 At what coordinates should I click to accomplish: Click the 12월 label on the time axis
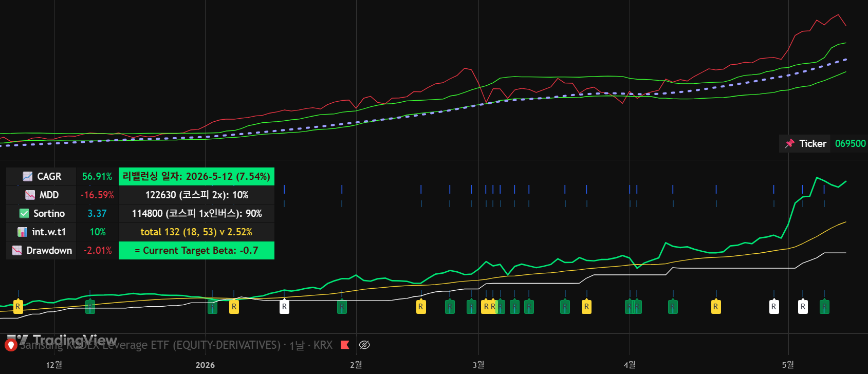[54, 365]
